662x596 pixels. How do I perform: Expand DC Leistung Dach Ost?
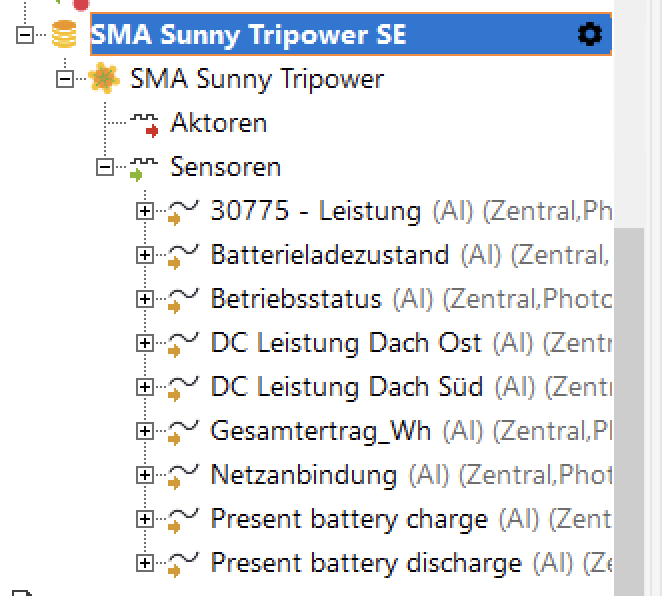[145, 343]
